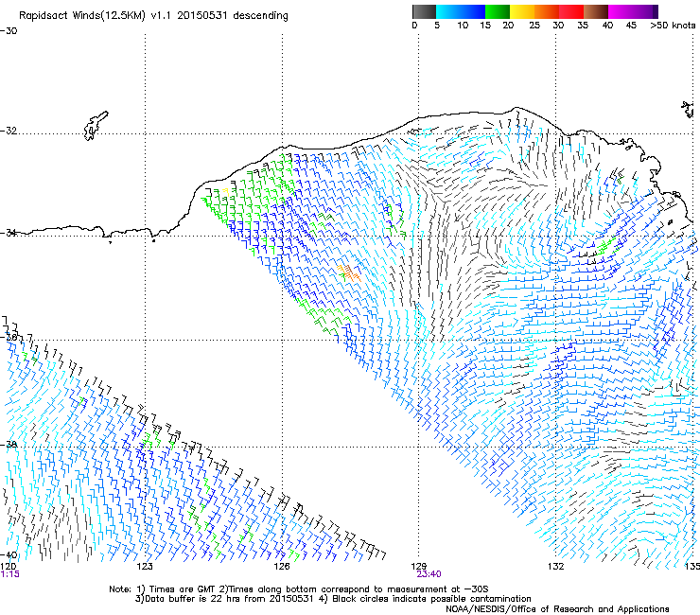Click the red 30-35 knots legend swatch
The width and height of the screenshot is (700, 615).
(571, 11)
